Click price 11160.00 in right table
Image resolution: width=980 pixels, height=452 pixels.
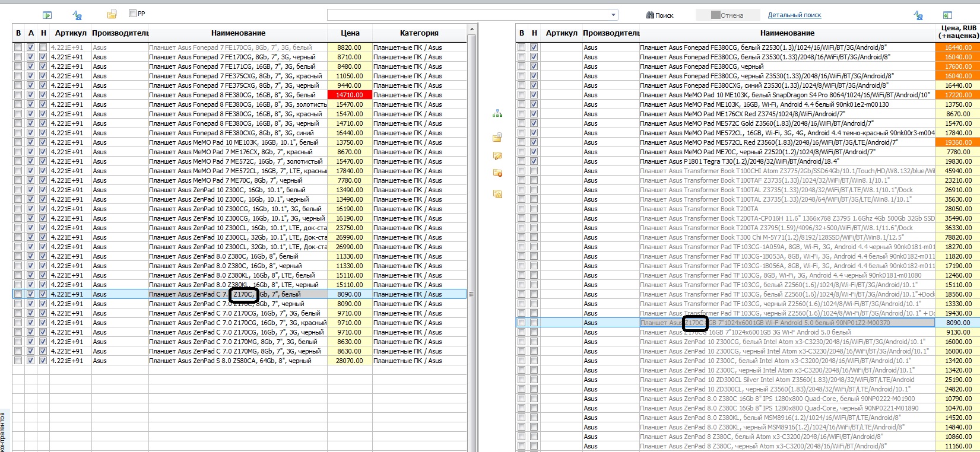pyautogui.click(x=958, y=446)
